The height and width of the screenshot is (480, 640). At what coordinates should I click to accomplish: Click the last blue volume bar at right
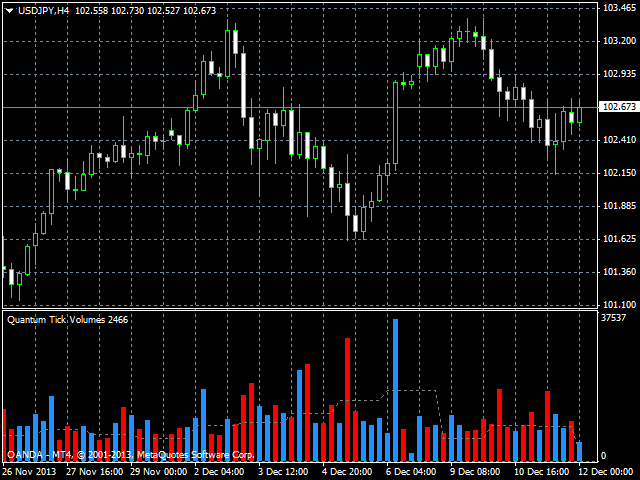coord(579,451)
